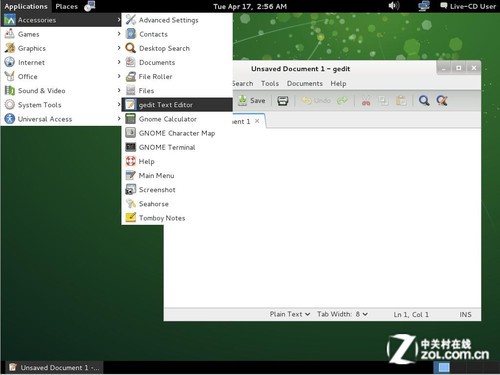This screenshot has height=375, width=500.
Task: Close the Unsaved Document 1 tab
Action: [x=257, y=121]
